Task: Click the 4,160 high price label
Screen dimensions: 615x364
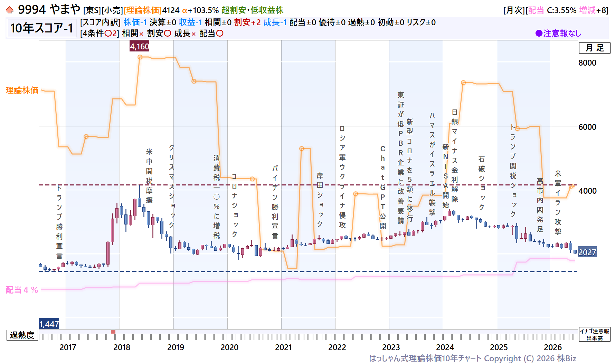Action: click(x=140, y=46)
